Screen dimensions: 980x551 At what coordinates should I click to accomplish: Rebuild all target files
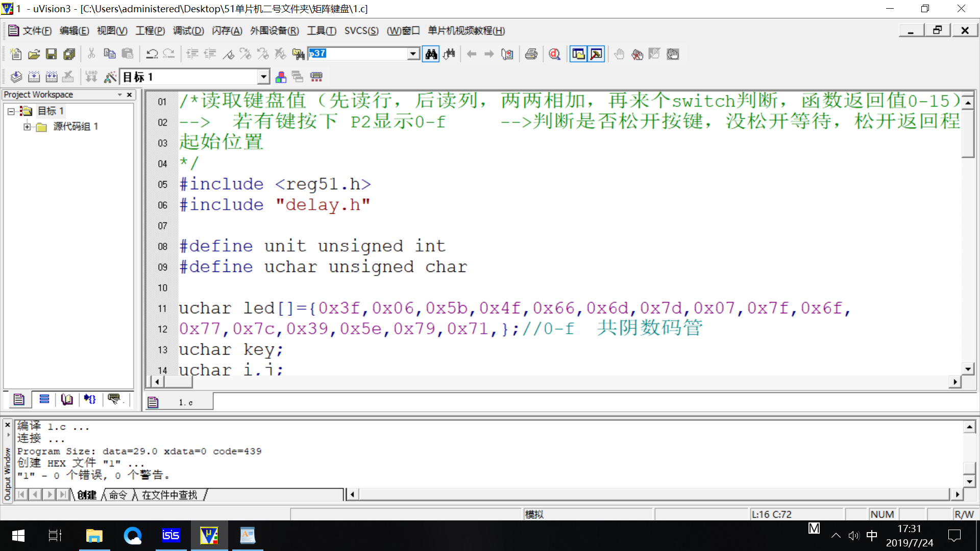[52, 77]
